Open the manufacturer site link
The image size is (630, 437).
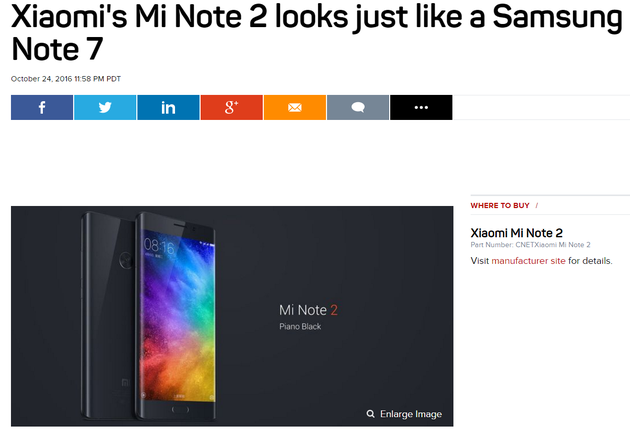(528, 261)
